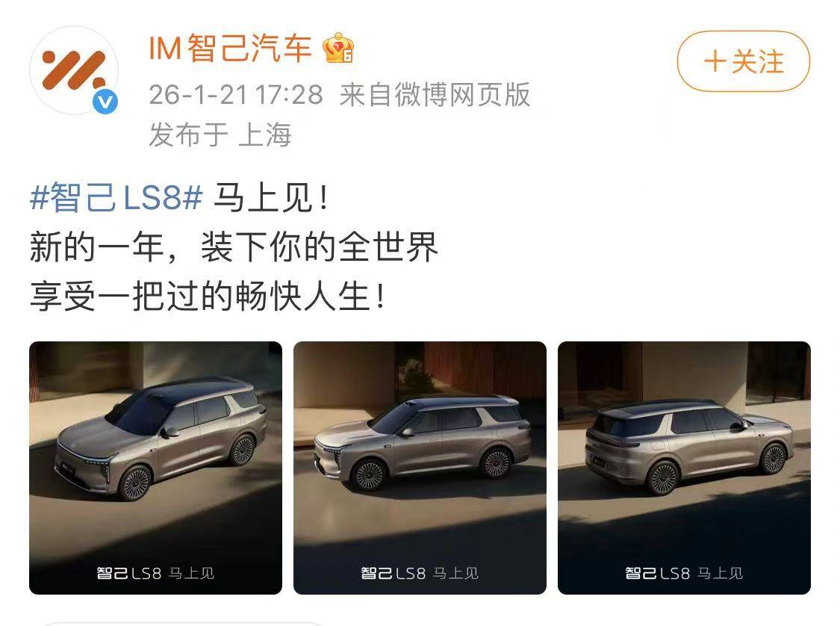Click the post timestamp 26-1-21 17:28
The image size is (840, 626).
coord(236,95)
